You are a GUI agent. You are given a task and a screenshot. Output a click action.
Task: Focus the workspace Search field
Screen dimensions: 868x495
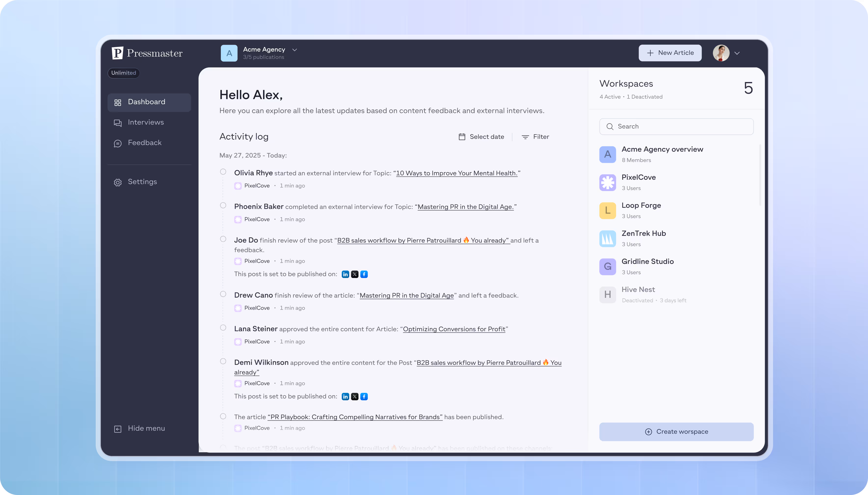[676, 126]
